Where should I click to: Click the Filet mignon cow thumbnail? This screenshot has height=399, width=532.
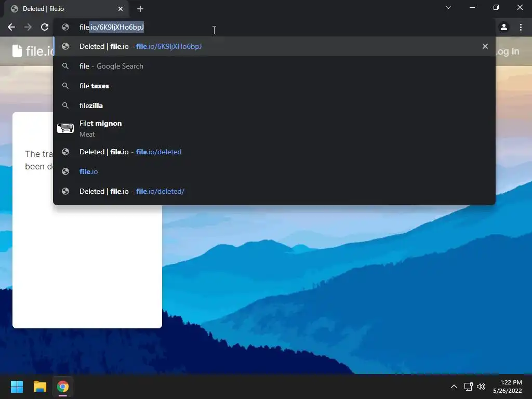[x=65, y=128]
